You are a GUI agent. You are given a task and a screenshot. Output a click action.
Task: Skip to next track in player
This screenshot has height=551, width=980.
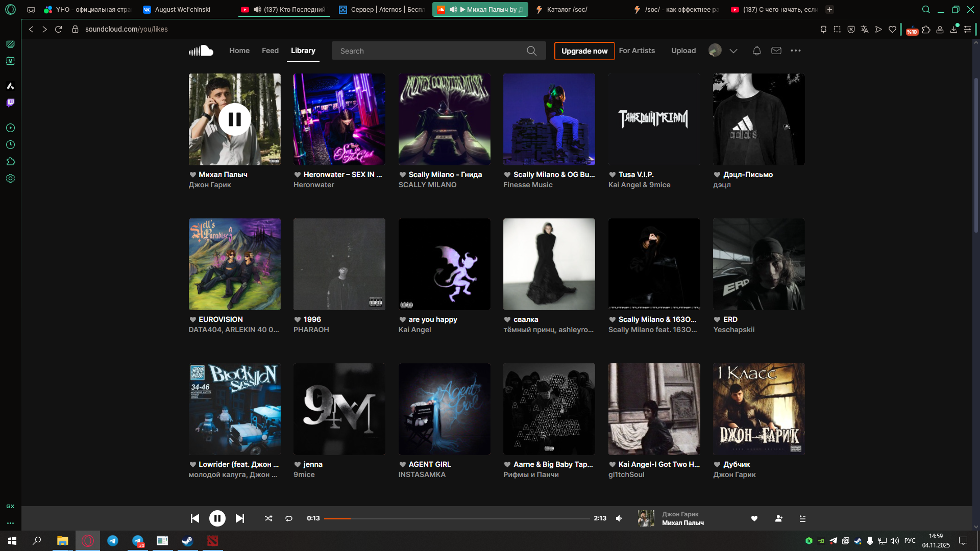(x=240, y=518)
